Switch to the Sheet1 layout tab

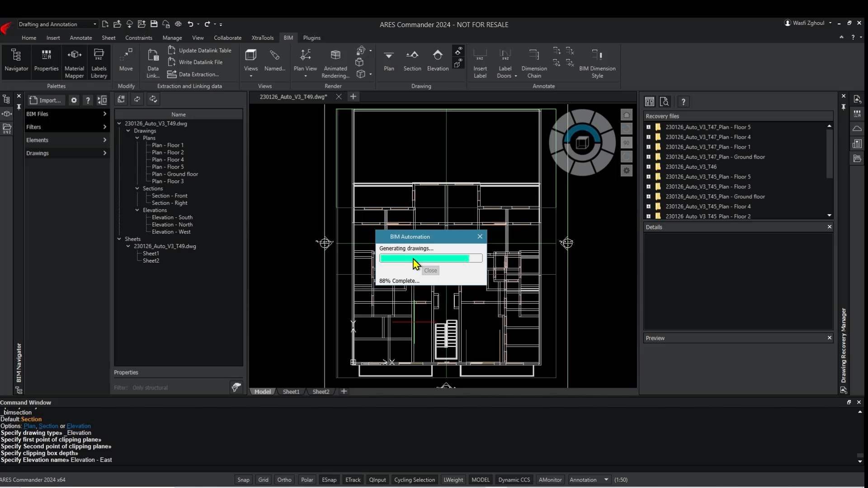pos(291,392)
